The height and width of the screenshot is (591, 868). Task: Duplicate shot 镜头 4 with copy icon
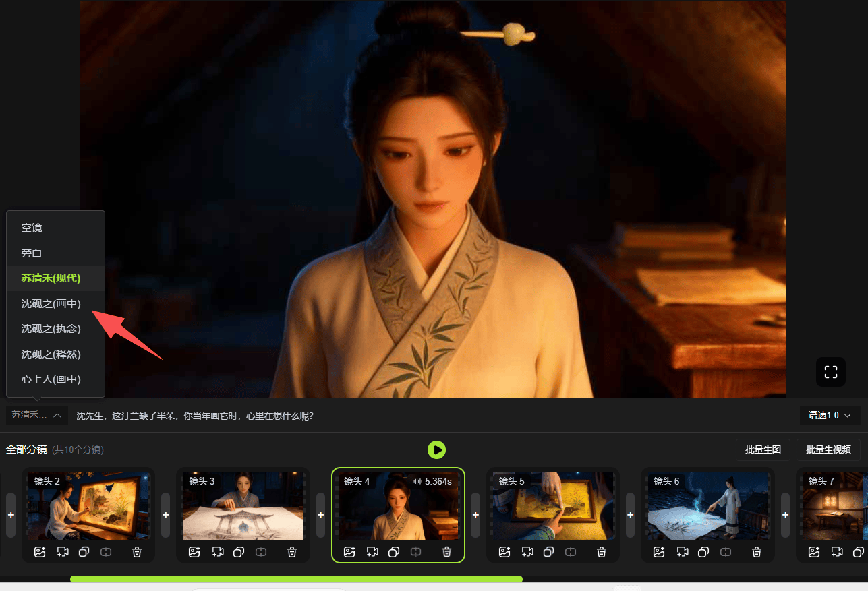[x=393, y=552]
